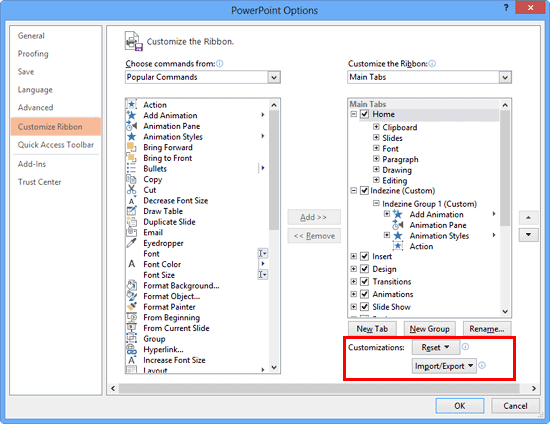550x424 pixels.
Task: Expand the Slides group
Action: (376, 137)
